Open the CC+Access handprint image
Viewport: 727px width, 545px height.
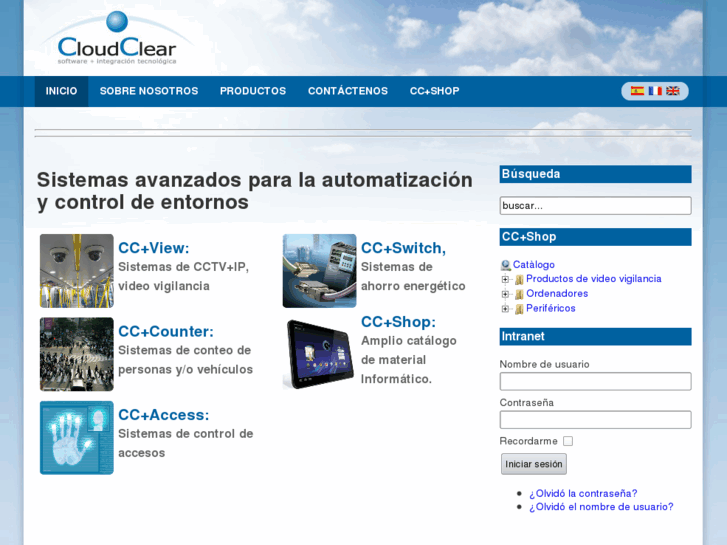(x=77, y=438)
